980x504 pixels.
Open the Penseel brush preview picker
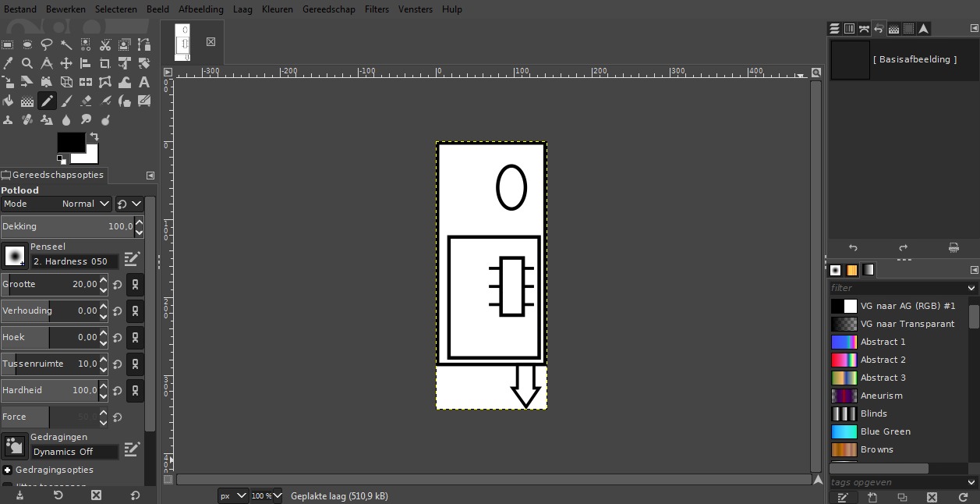[15, 255]
